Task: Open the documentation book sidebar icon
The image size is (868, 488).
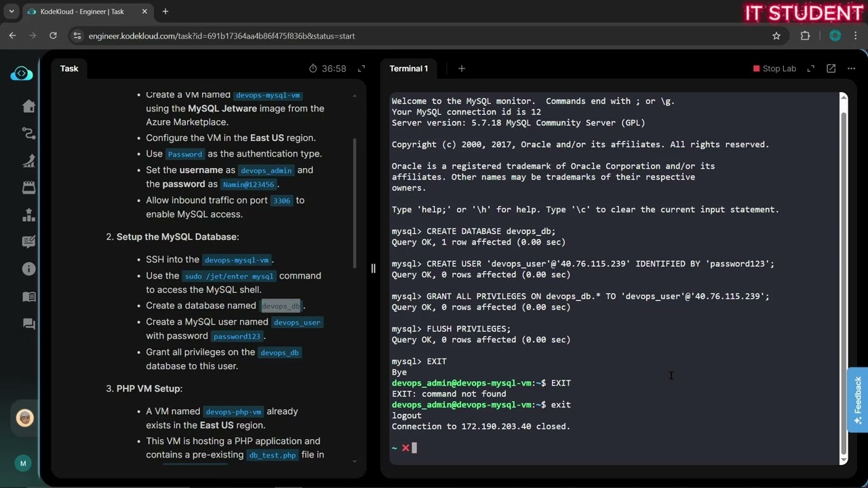Action: pos(28,296)
